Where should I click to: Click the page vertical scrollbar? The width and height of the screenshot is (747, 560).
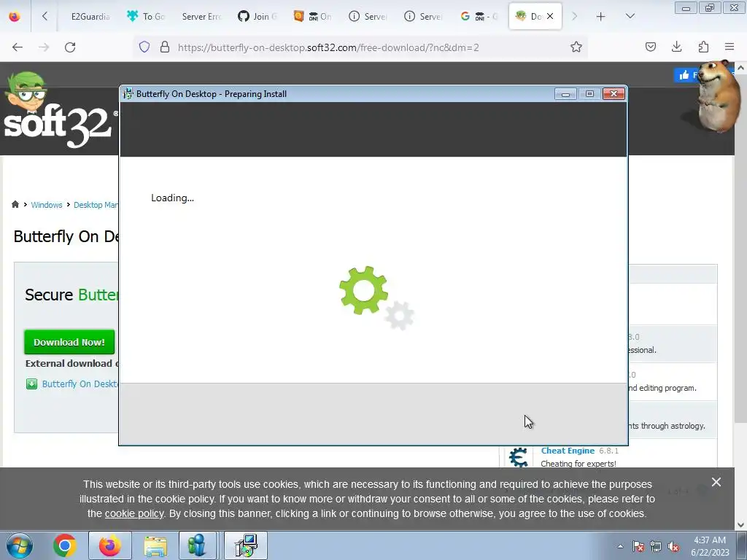coord(740,248)
